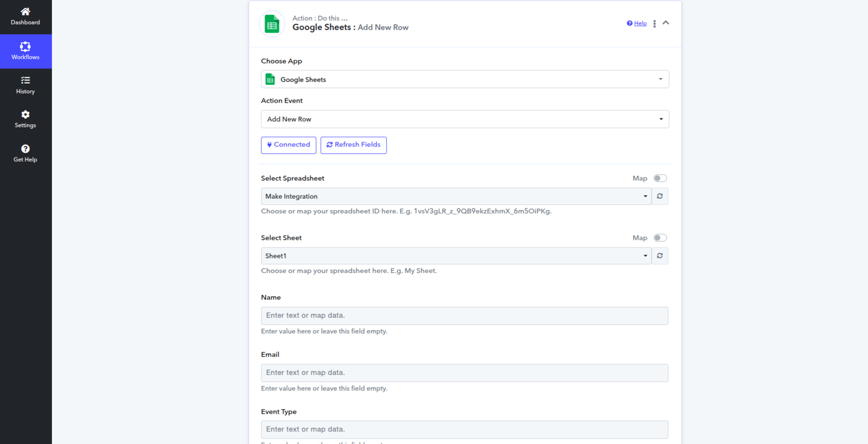This screenshot has height=444, width=868.
Task: Open the History section
Action: 25,85
